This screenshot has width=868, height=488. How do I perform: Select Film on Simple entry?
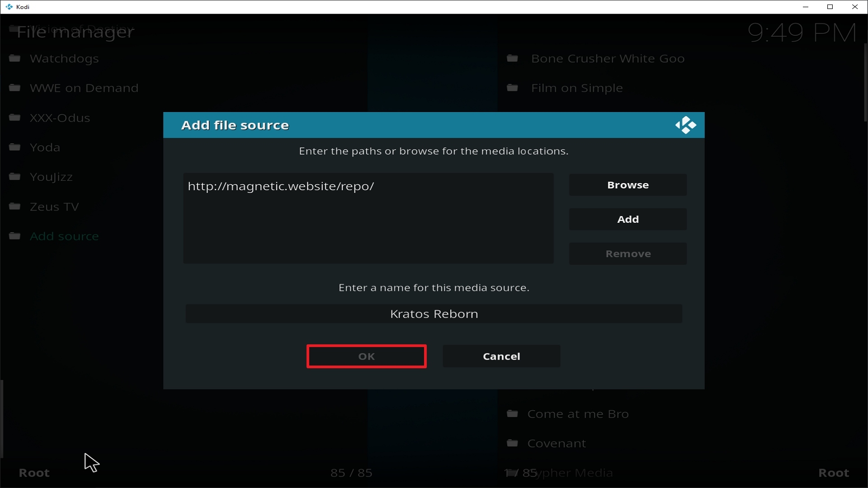point(577,88)
